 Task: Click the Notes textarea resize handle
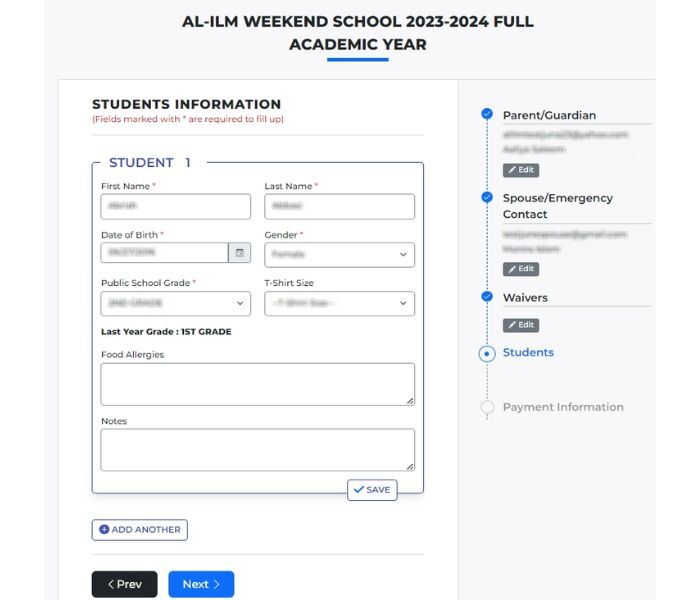tap(410, 466)
